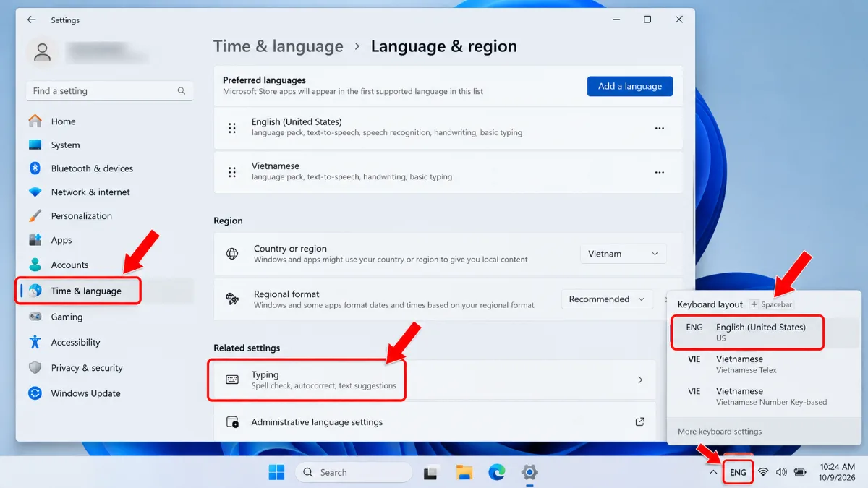Open the volume speaker tray icon

click(x=781, y=473)
